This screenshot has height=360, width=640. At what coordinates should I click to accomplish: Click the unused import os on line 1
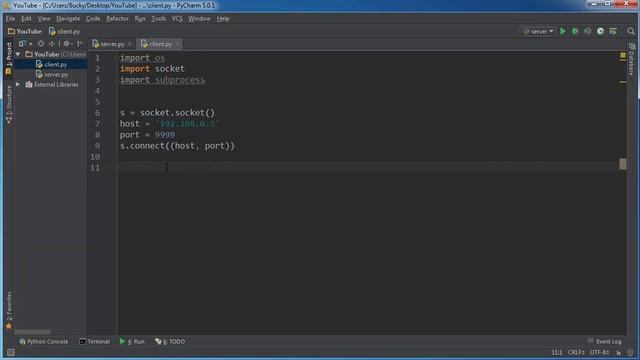(142, 58)
